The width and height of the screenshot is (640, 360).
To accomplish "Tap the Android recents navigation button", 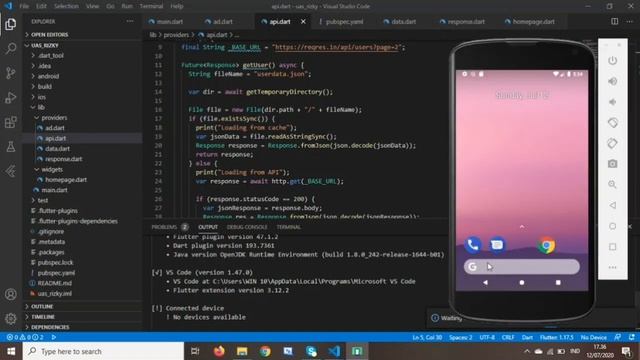I will click(x=558, y=282).
